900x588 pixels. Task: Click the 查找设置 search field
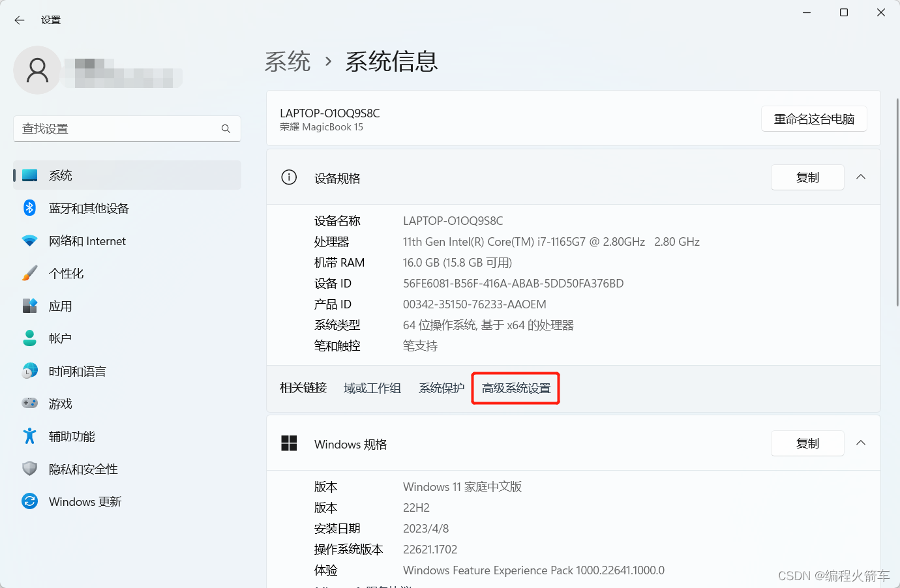(127, 129)
